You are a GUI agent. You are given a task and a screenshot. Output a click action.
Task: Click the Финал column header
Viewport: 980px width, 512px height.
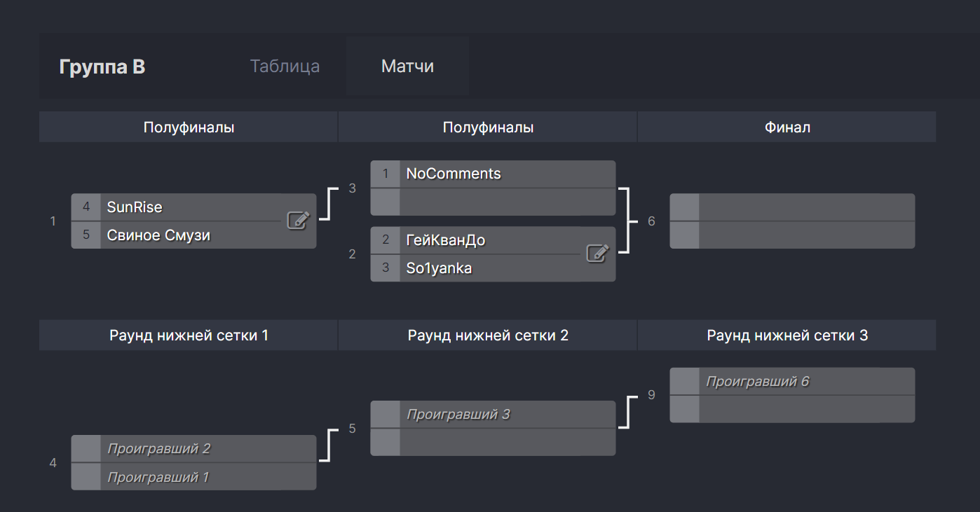pos(787,127)
